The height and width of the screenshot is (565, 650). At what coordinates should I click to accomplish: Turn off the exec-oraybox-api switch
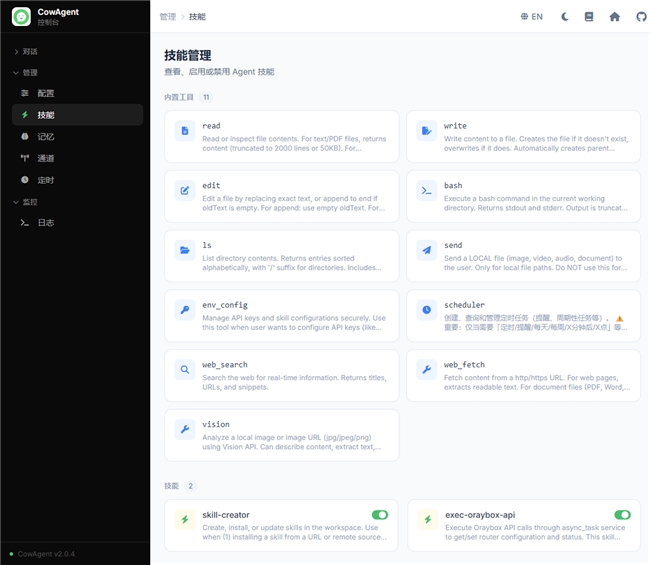622,515
